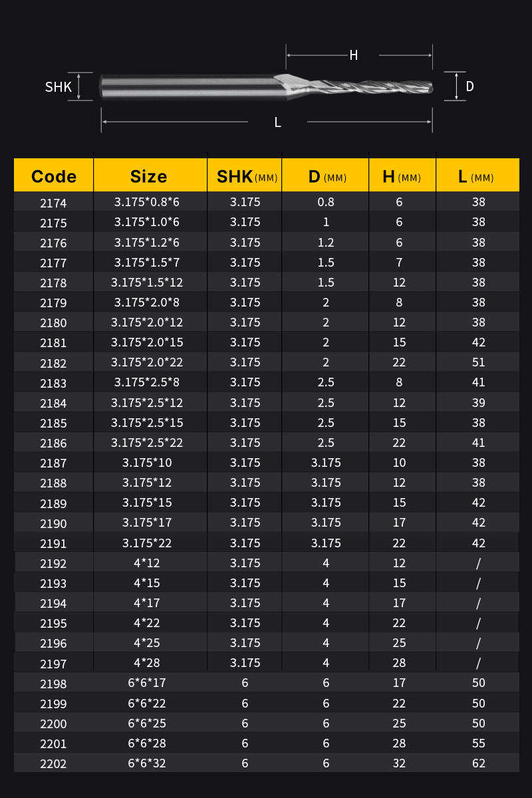Select code cell 2202
The width and height of the screenshot is (532, 798).
(x=53, y=764)
